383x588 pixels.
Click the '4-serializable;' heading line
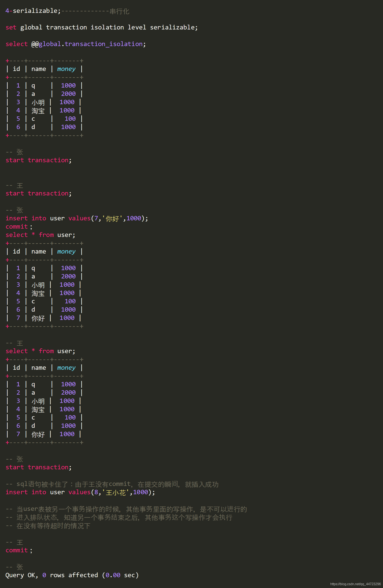(67, 11)
